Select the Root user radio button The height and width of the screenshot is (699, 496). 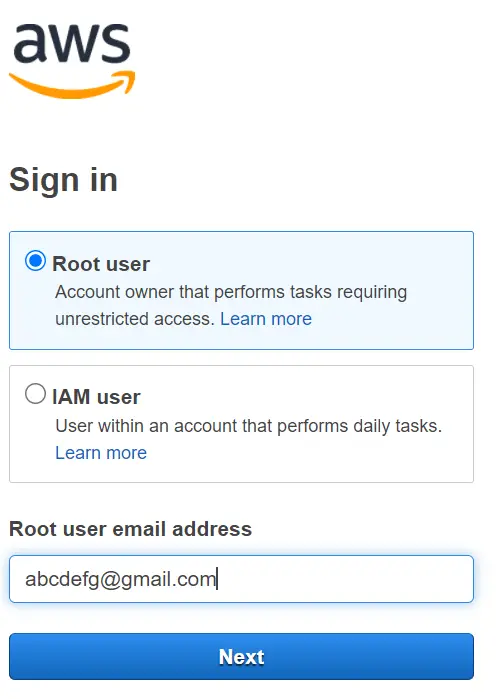[35, 261]
